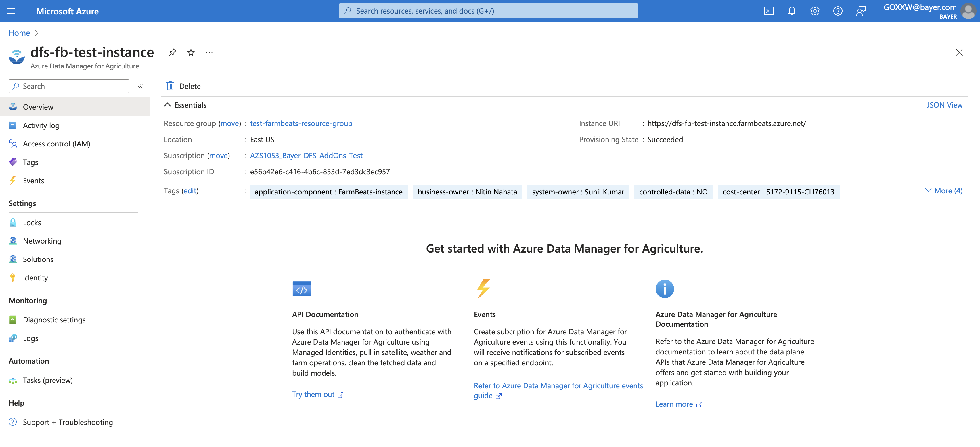
Task: Open test-farmbeats-resource-group link
Action: click(x=301, y=123)
